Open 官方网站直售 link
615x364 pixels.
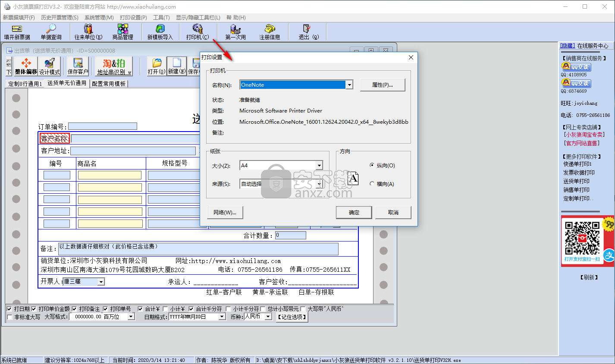[582, 143]
